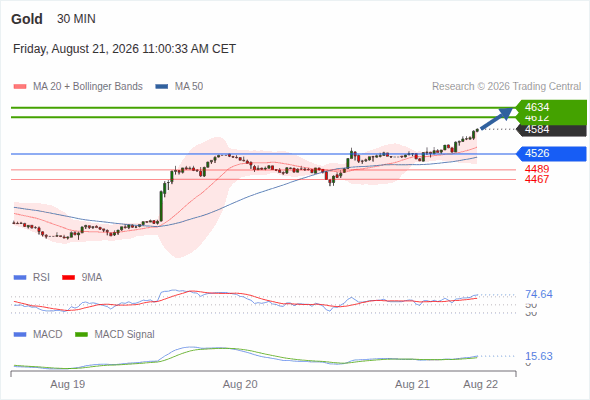The width and height of the screenshot is (590, 400).
Task: Select the Aug 21 date axis label
Action: [x=412, y=384]
